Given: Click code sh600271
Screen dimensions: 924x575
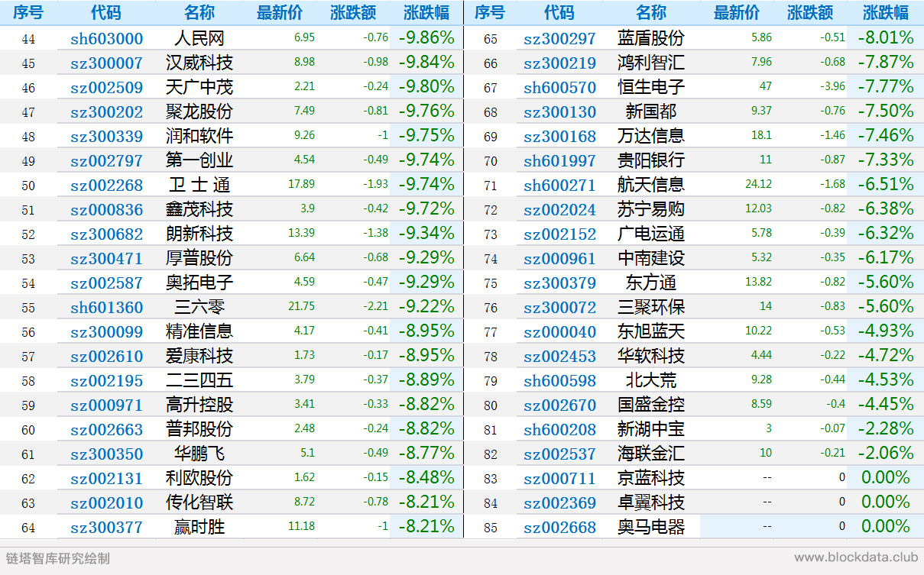Looking at the screenshot, I should point(559,186).
